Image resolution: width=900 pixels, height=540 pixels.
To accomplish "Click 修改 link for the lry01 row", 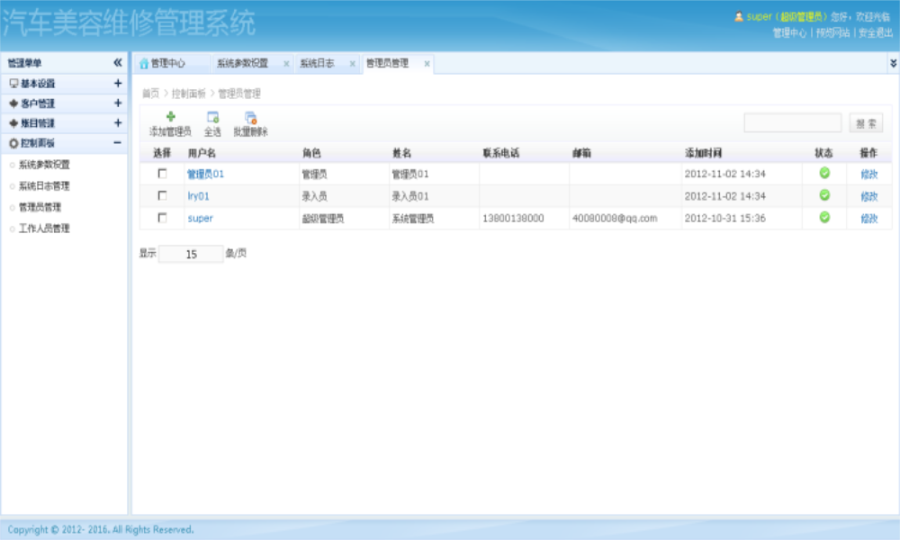I will (868, 196).
